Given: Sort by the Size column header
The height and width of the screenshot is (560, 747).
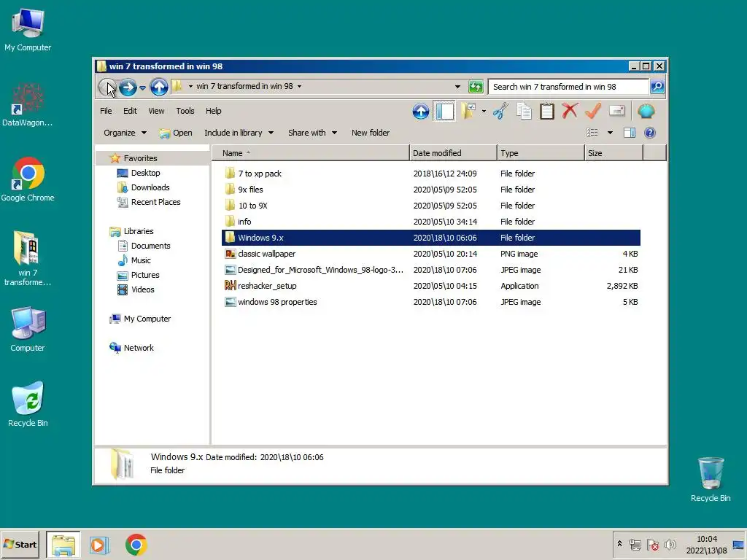Looking at the screenshot, I should tap(614, 153).
